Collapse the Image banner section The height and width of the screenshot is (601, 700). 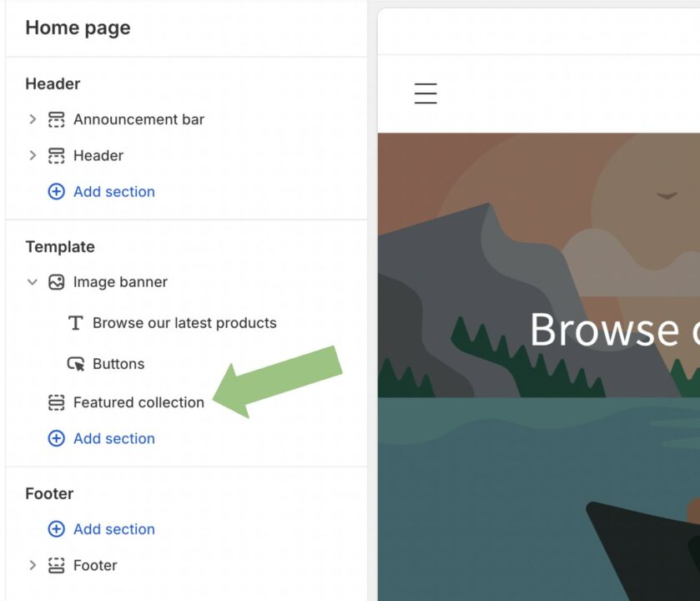[33, 282]
